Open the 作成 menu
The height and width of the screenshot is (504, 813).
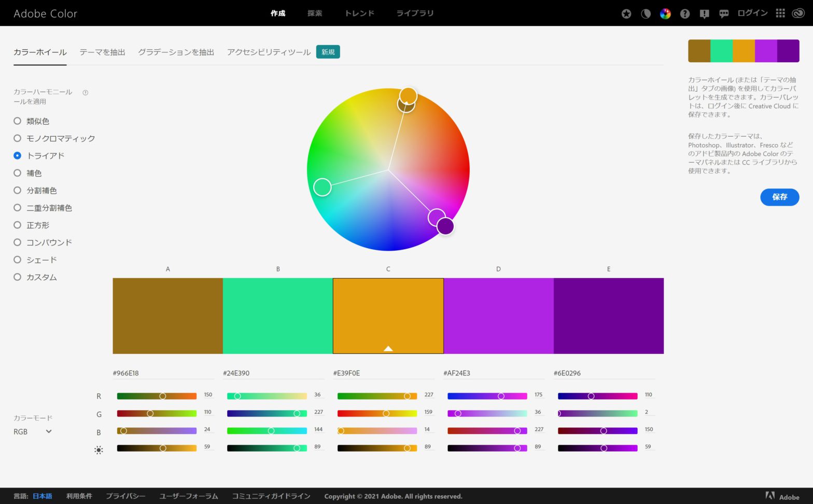[x=278, y=13]
